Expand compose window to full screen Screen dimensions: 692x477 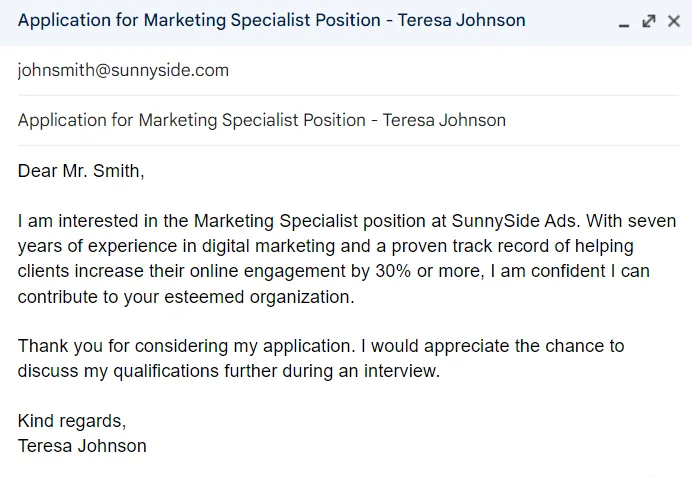click(648, 21)
